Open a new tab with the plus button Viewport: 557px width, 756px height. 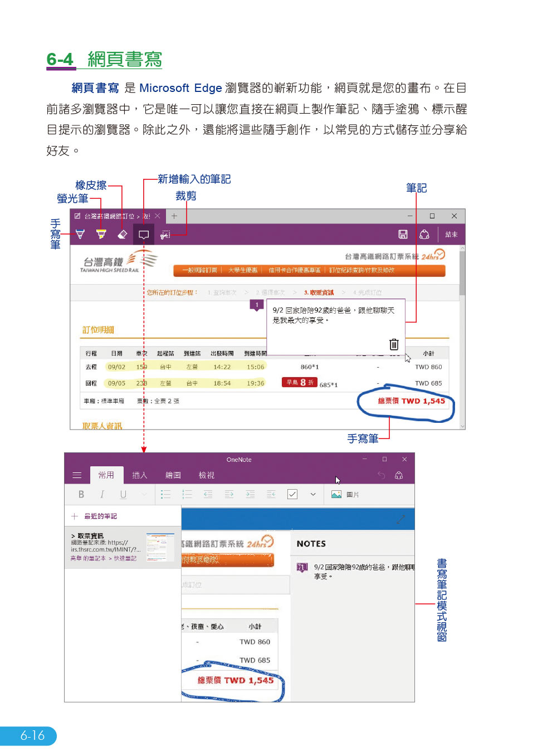174,216
